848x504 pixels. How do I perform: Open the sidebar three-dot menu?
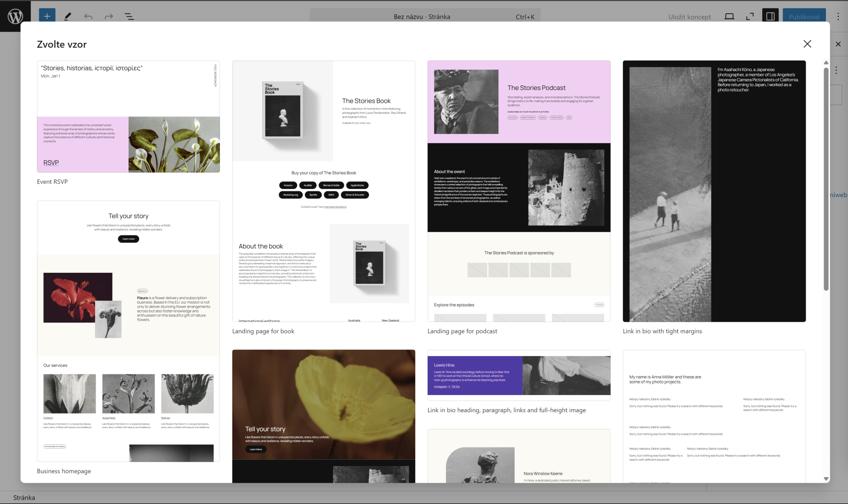[836, 70]
